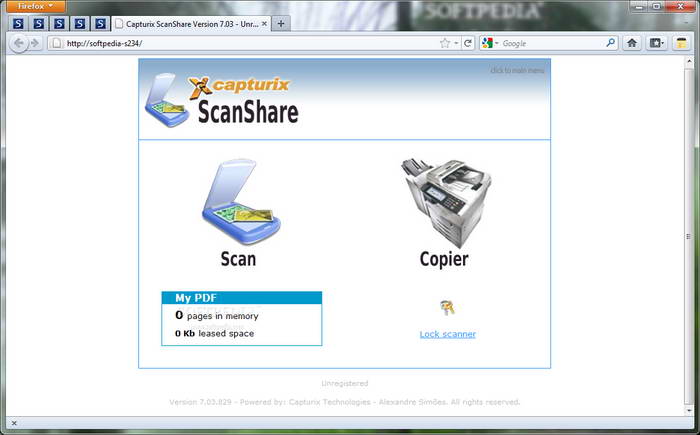700x435 pixels.
Task: Click the search magnifier icon
Action: coord(610,43)
